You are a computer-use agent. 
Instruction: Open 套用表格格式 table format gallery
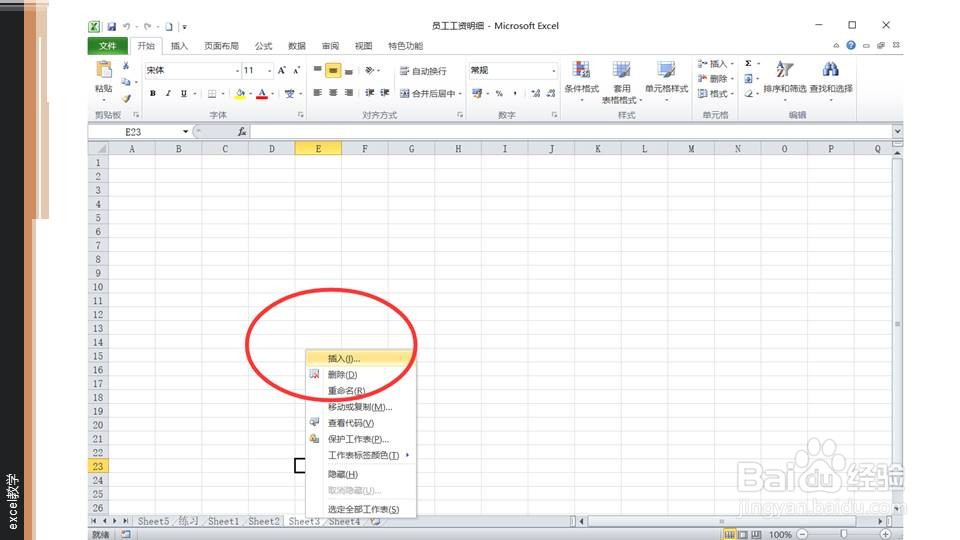pyautogui.click(x=621, y=82)
